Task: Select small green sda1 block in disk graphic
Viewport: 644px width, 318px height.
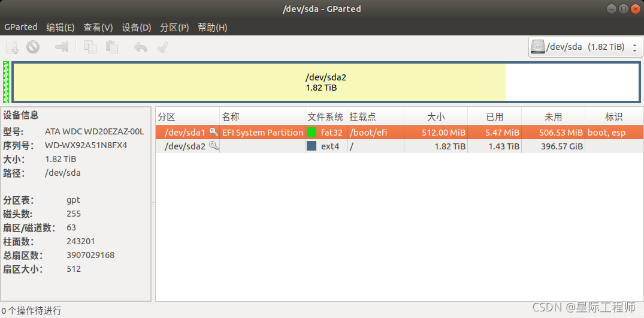Action: click(6, 82)
